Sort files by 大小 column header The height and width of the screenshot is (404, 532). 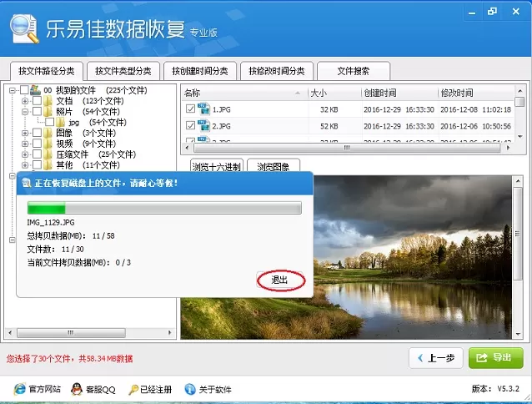(x=334, y=93)
